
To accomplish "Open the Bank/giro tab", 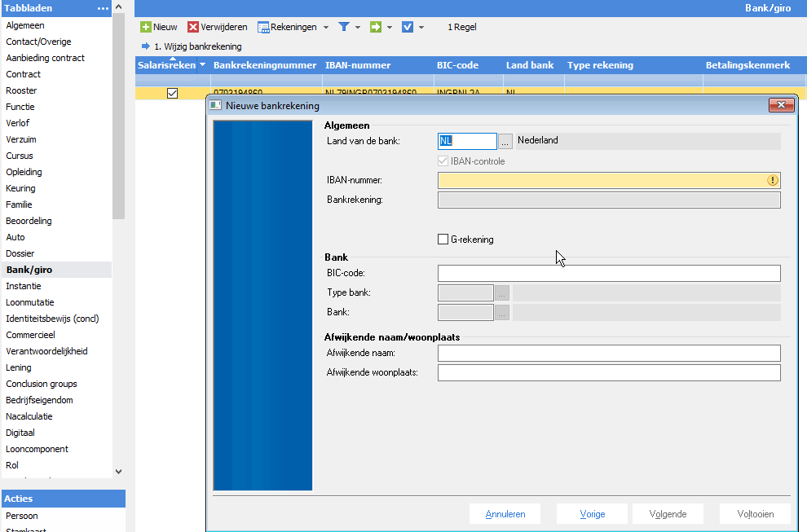I will 29,270.
